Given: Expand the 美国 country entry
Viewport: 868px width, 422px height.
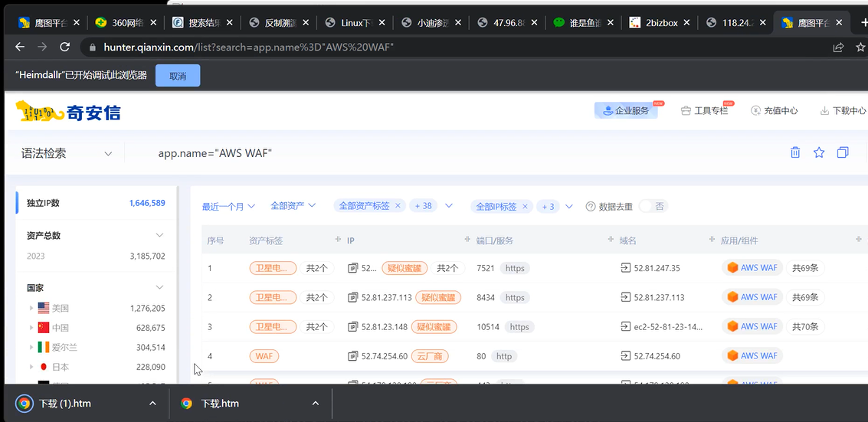Looking at the screenshot, I should [x=31, y=308].
